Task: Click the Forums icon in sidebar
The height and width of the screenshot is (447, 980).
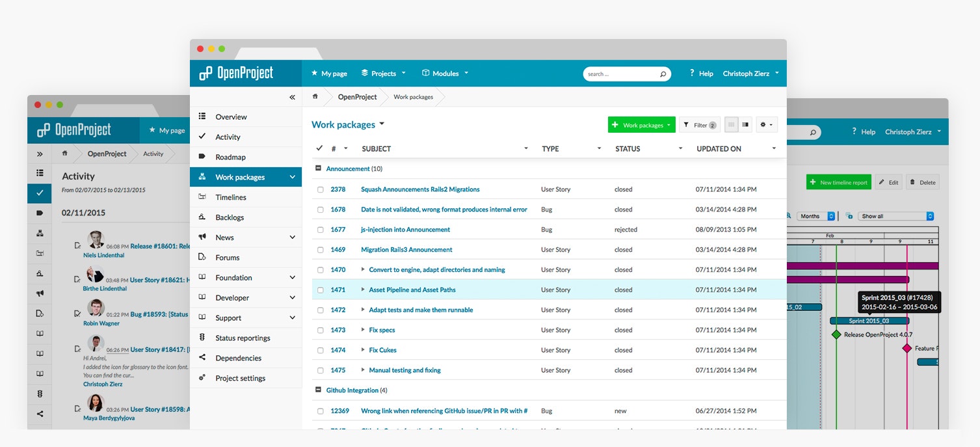Action: click(202, 258)
